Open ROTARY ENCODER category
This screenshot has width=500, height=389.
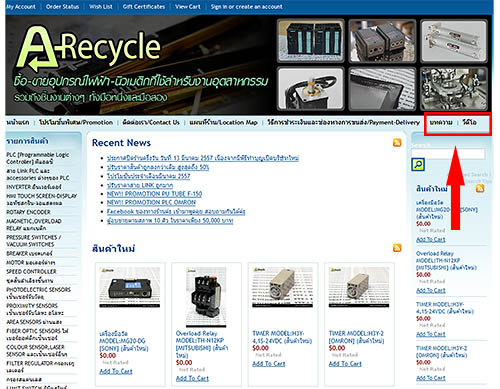coord(28,212)
